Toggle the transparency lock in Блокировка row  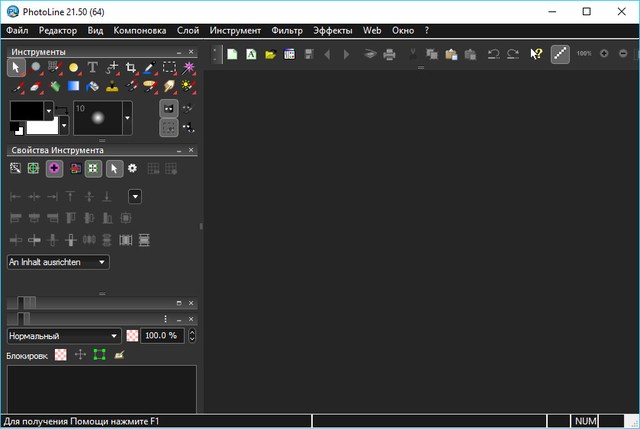tap(61, 355)
